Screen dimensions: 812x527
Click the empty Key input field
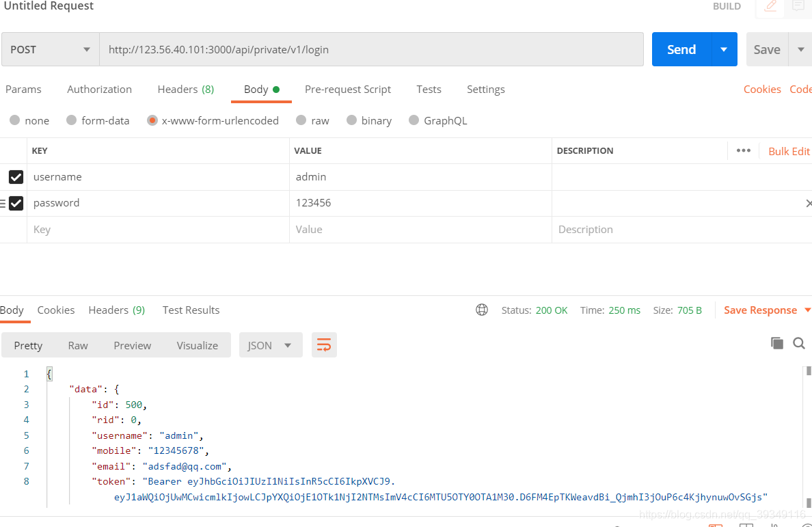(x=158, y=230)
